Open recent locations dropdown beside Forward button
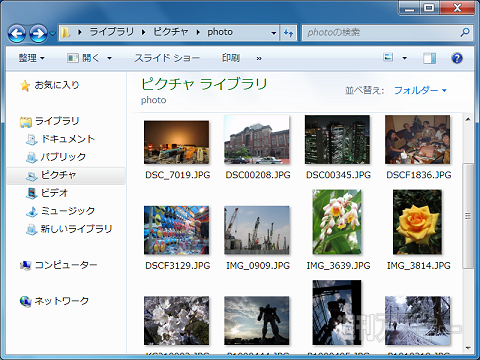Screen dimensions: 480x360 pyautogui.click(x=52, y=33)
